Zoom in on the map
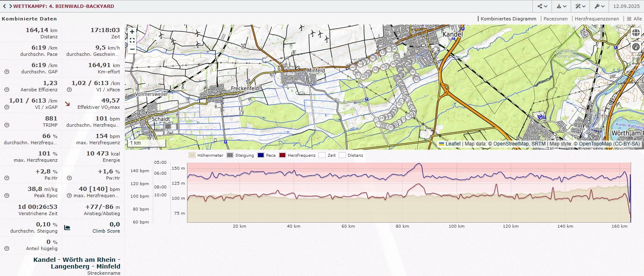Viewport: 644px width, 276px height. click(x=132, y=32)
